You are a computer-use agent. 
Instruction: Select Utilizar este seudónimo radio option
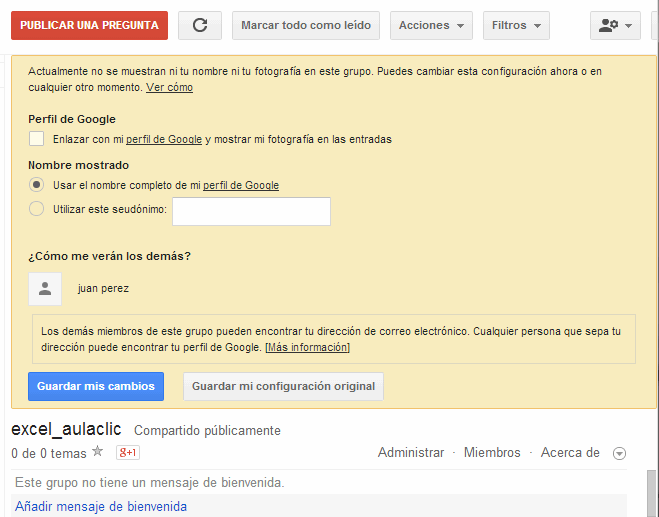pos(37,209)
